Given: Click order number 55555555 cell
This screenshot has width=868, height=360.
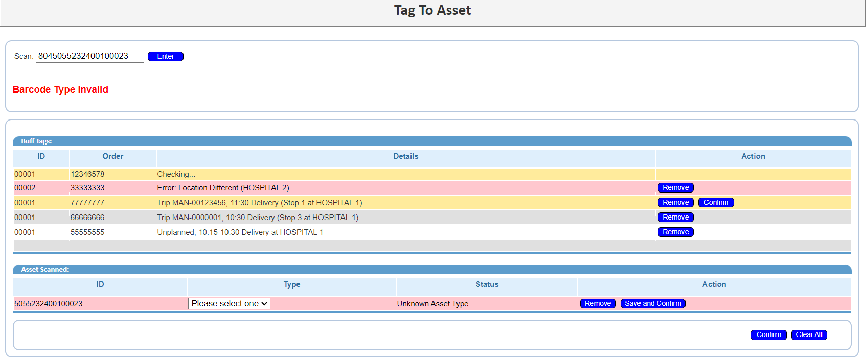Looking at the screenshot, I should [x=112, y=232].
